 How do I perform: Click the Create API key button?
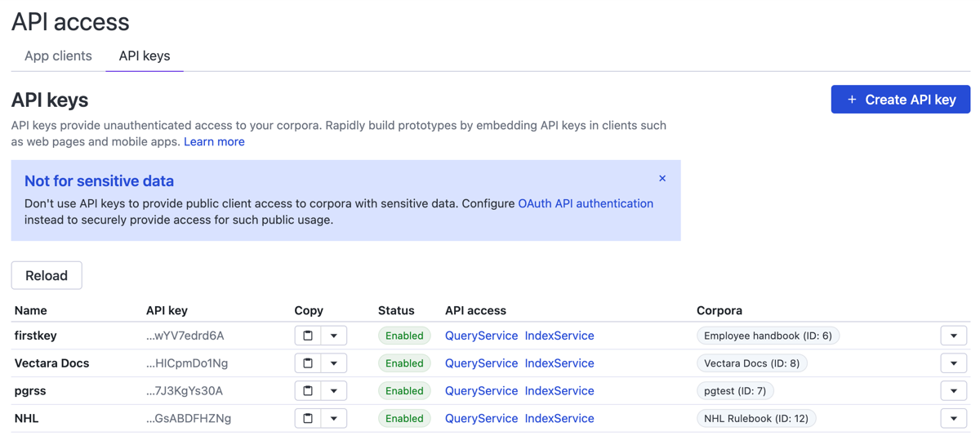point(900,100)
